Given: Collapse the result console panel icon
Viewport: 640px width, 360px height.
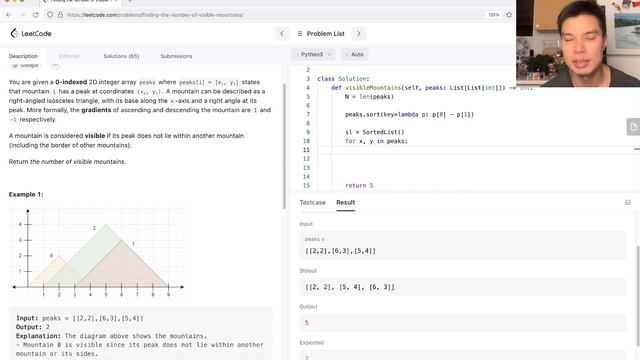Looking at the screenshot, I should pyautogui.click(x=628, y=202).
